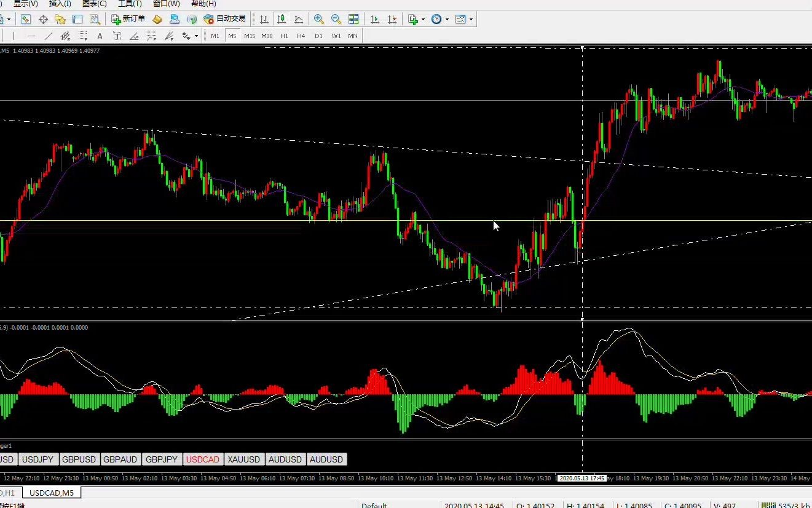
Task: Switch to bar chart display
Action: pos(264,19)
